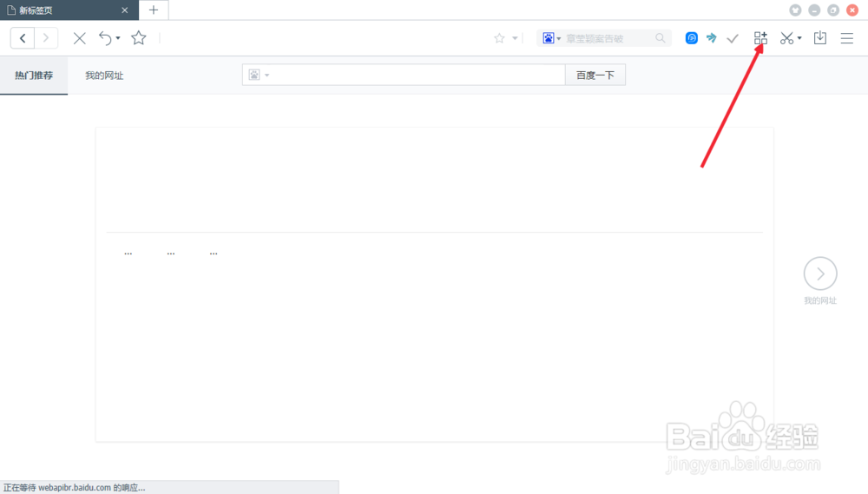This screenshot has width=868, height=494.
Task: Open the Baidu search engine selector in toolbar
Action: click(551, 38)
